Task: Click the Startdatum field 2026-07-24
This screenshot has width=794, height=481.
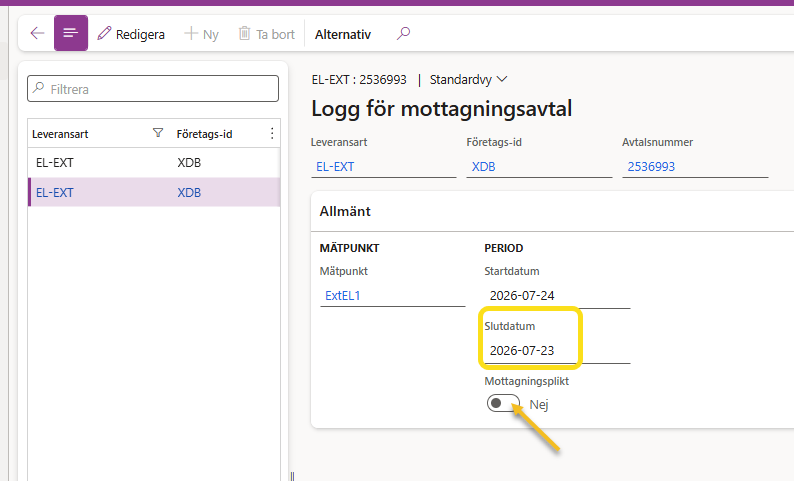Action: tap(557, 295)
